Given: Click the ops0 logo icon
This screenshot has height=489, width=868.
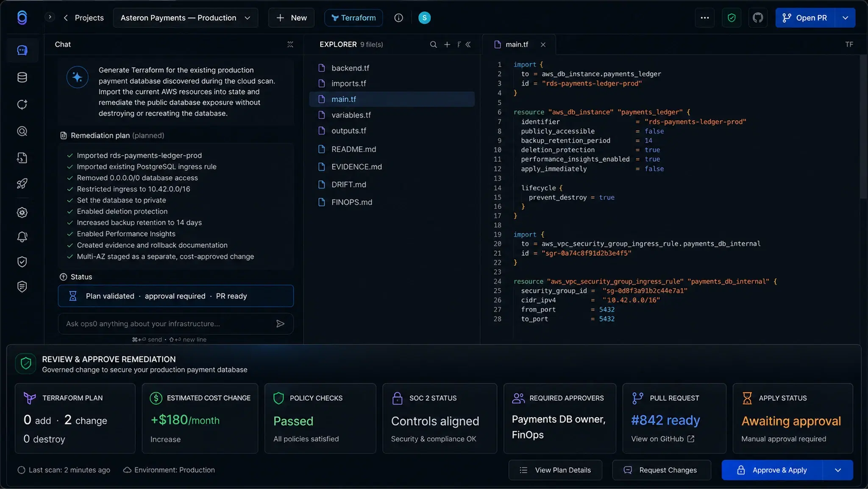Looking at the screenshot, I should (22, 18).
